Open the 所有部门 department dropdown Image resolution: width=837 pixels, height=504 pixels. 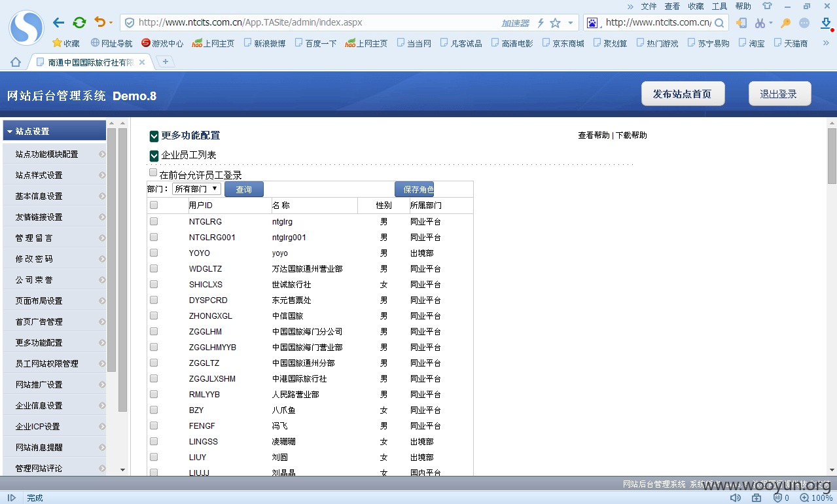196,189
